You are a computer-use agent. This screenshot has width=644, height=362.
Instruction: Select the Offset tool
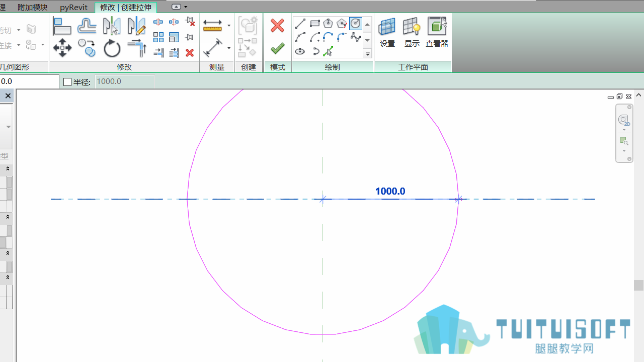click(x=87, y=26)
